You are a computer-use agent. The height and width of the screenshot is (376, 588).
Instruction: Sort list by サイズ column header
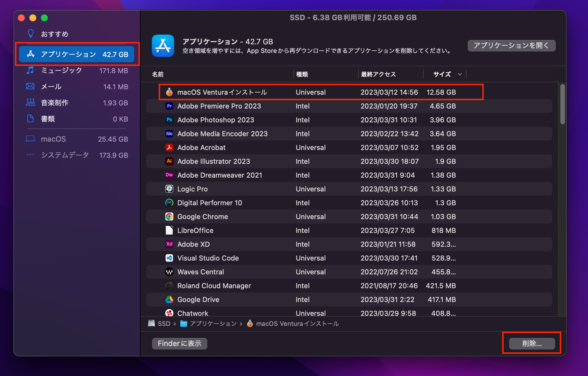pos(442,74)
